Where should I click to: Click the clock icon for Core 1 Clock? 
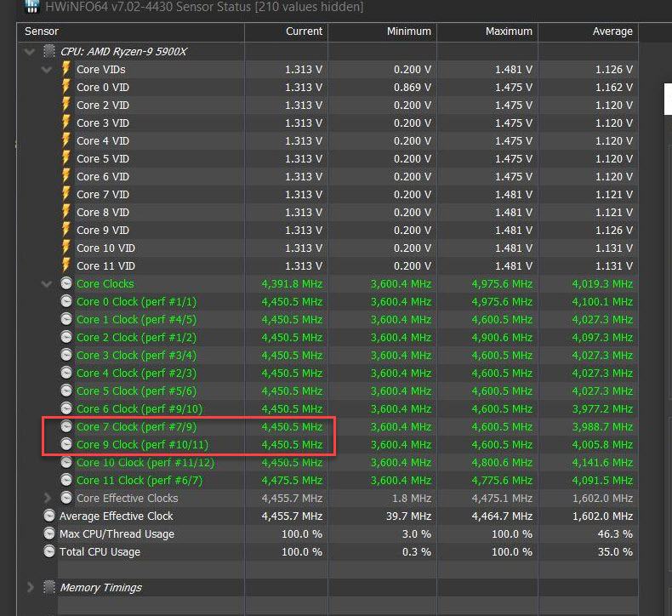pos(66,319)
